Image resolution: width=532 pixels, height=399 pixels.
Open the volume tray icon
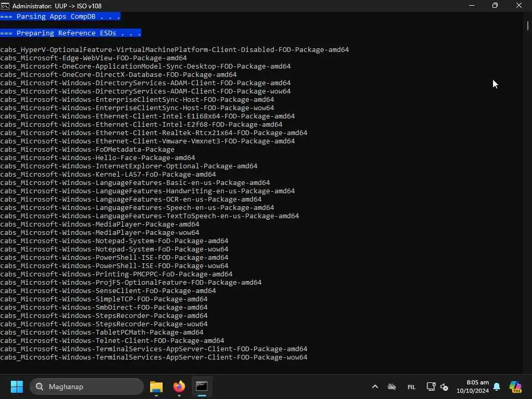pos(444,387)
